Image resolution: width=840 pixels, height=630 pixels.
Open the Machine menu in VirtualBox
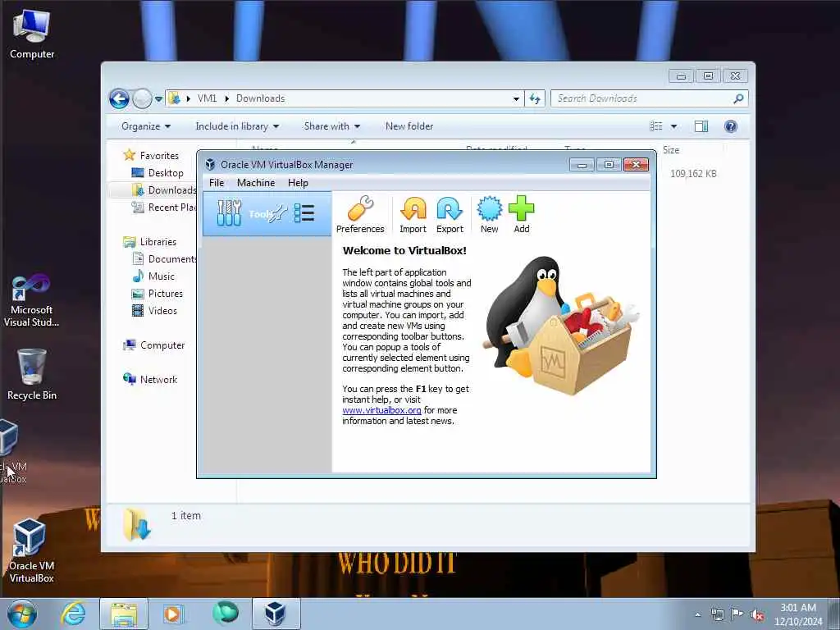256,183
